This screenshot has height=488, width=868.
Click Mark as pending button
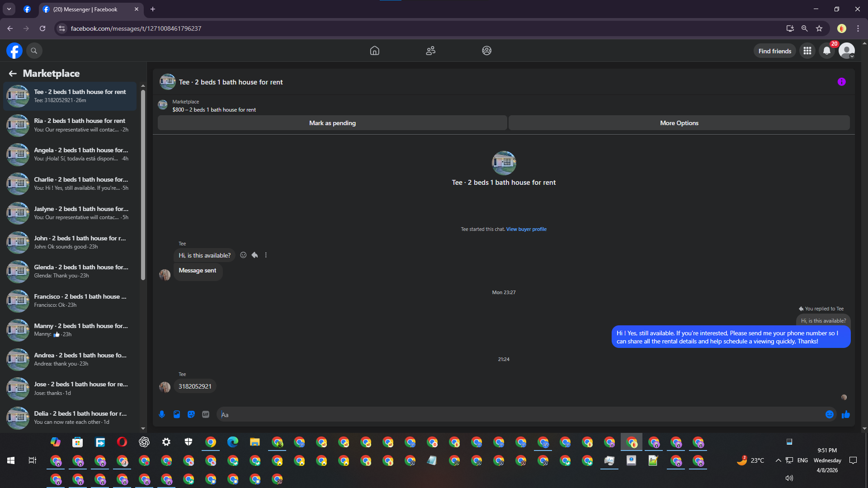[332, 123]
